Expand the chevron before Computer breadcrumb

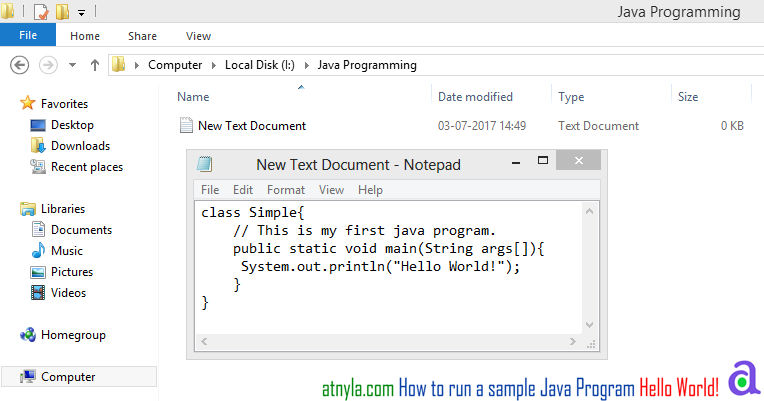click(x=137, y=65)
